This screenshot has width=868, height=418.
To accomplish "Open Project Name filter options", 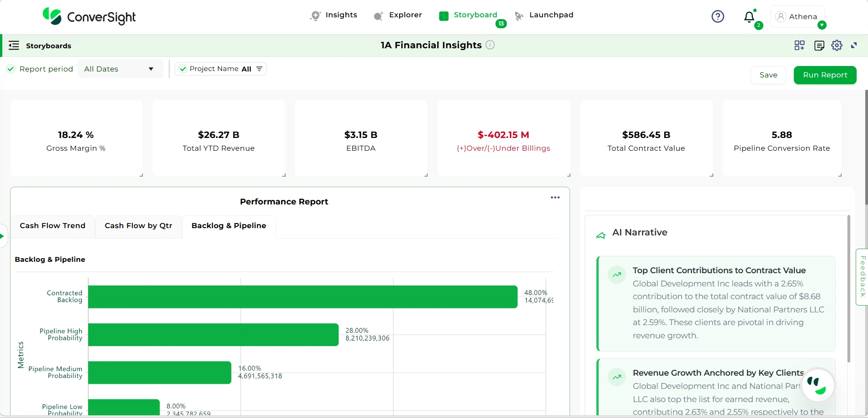I will click(259, 69).
